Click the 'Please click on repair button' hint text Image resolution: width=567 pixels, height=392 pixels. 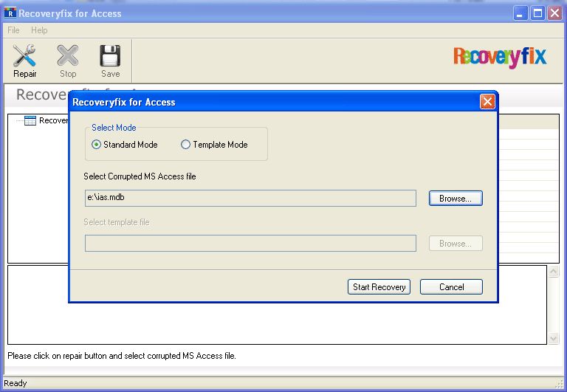(122, 356)
